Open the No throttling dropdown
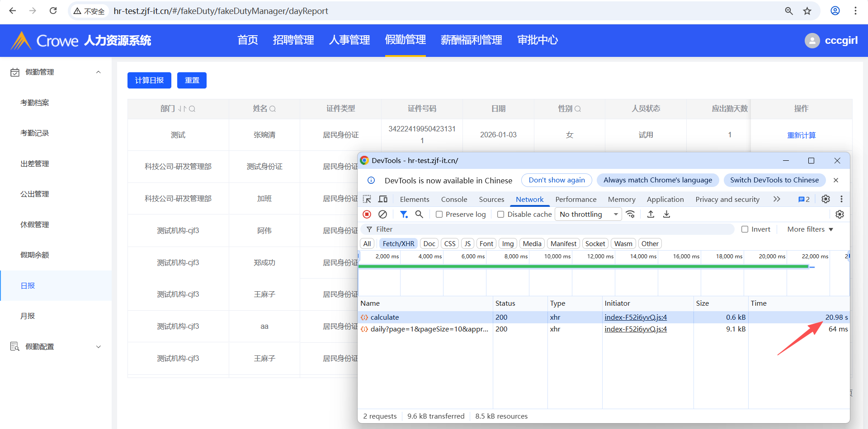 (589, 214)
